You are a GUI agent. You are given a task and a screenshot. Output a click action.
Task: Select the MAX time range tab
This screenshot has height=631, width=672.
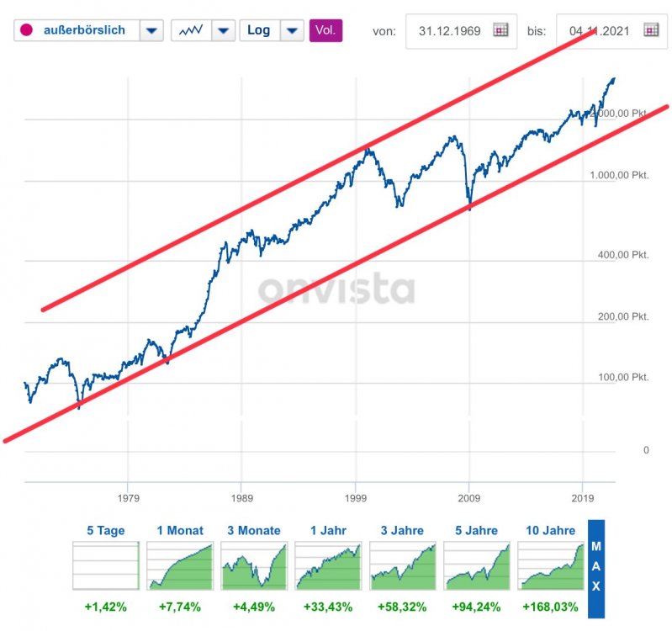tap(595, 568)
